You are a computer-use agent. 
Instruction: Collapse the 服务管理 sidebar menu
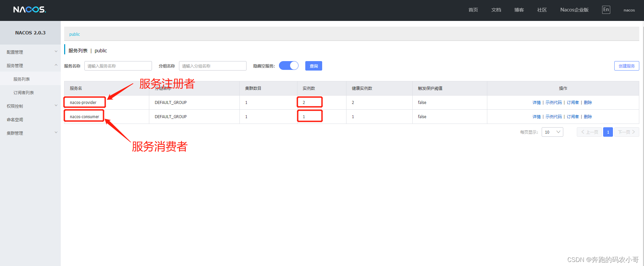30,65
